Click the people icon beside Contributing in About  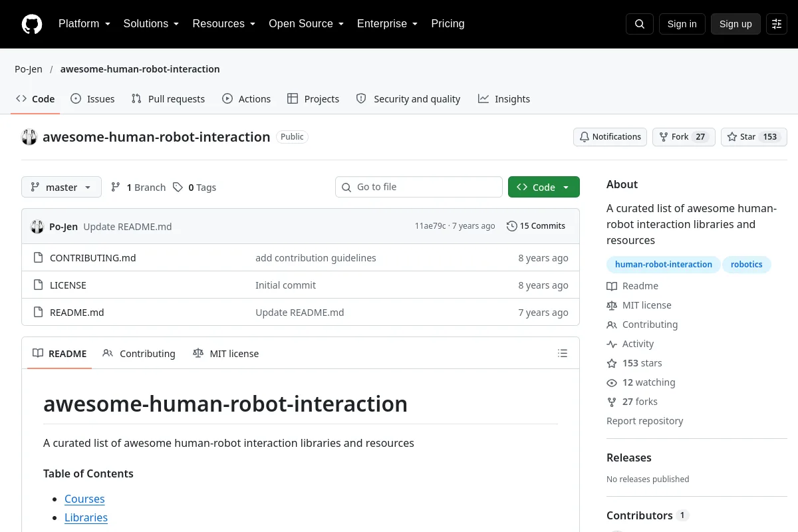612,325
